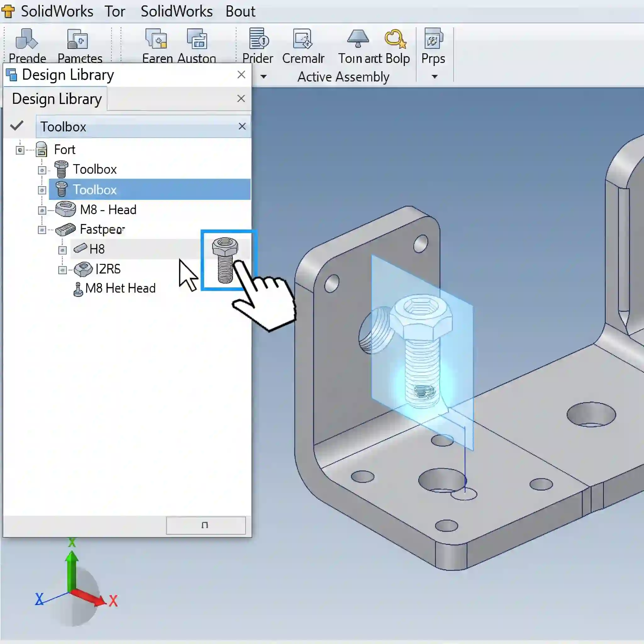The height and width of the screenshot is (644, 644).
Task: Select the Earen toolbar tool
Action: pos(157,46)
